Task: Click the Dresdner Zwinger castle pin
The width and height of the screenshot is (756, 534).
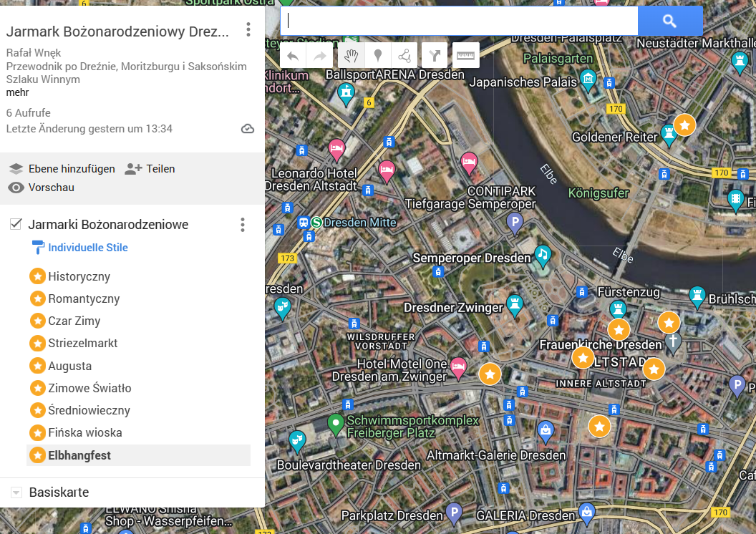Action: click(515, 306)
